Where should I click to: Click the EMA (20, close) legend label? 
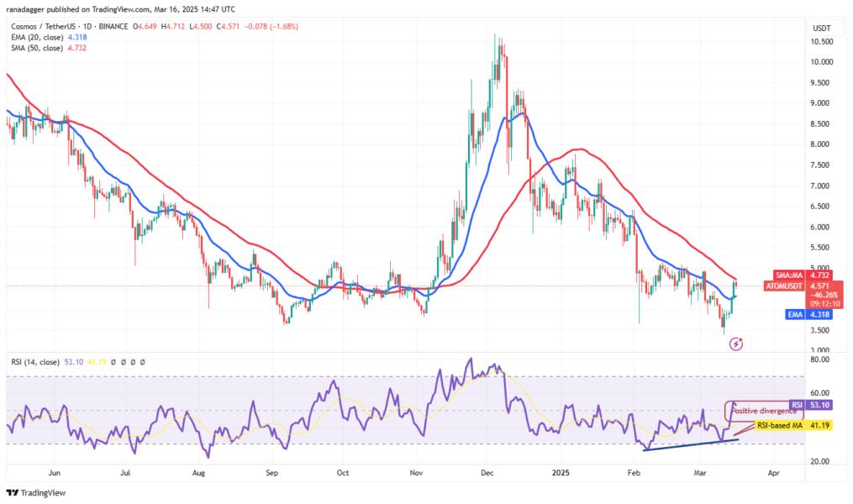tap(38, 37)
